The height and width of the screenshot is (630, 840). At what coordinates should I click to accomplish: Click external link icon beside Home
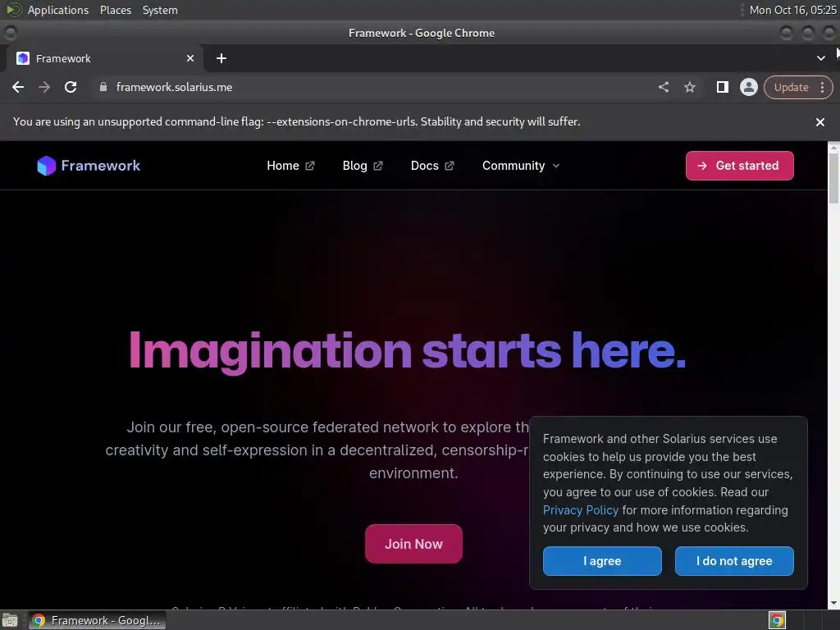coord(310,166)
